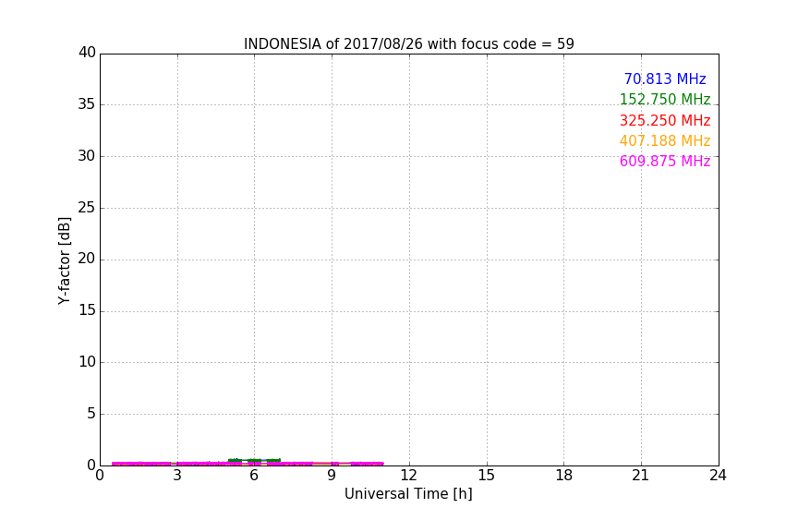Select the 70.813 MHz legend label
The height and width of the screenshot is (532, 798).
[x=665, y=79]
